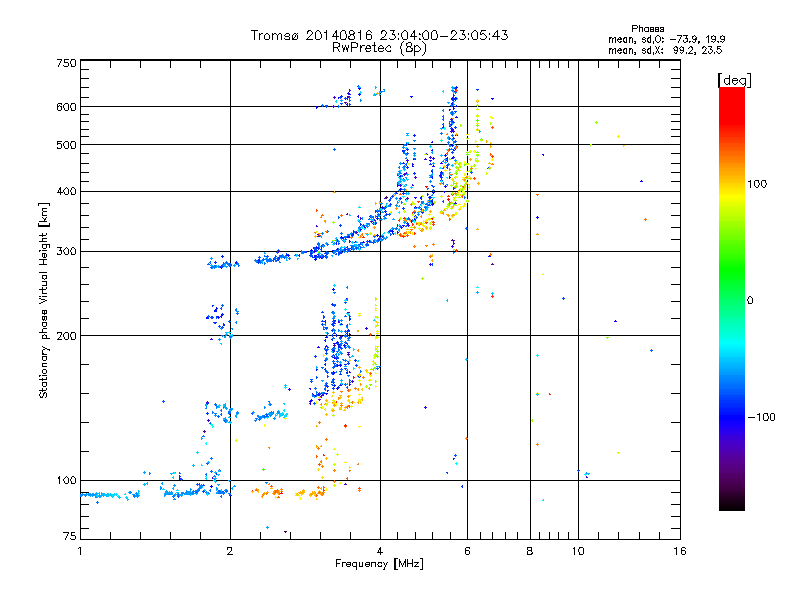Image resolution: width=800 pixels, height=600 pixels.
Task: Click the x-axis "2" tick label
Action: pos(230,551)
